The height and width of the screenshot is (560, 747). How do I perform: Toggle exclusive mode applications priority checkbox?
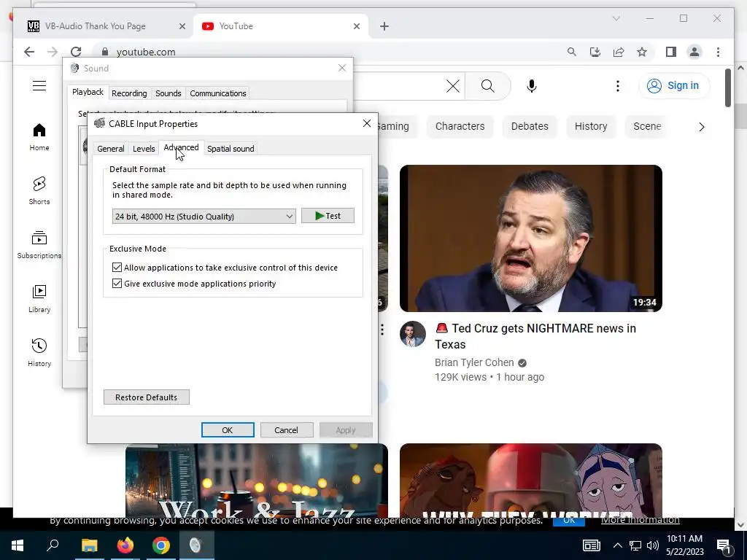click(117, 284)
